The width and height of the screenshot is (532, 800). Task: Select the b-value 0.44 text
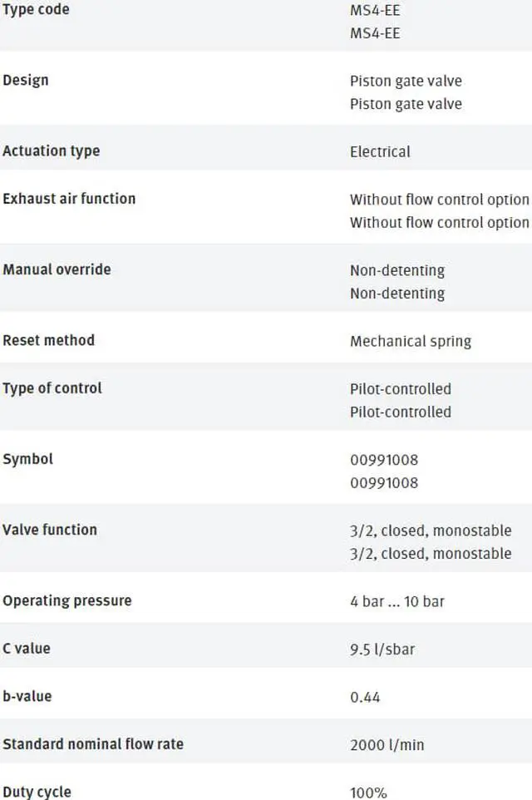tap(365, 698)
